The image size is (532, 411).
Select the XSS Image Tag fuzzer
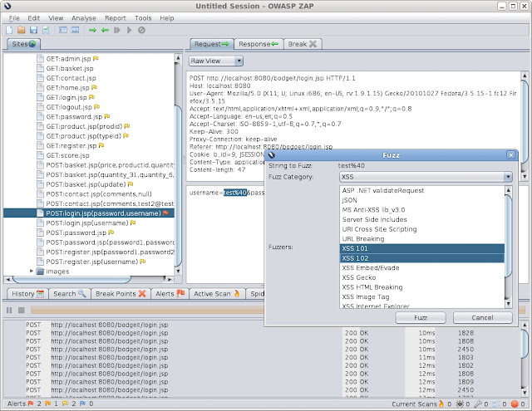pyautogui.click(x=421, y=296)
